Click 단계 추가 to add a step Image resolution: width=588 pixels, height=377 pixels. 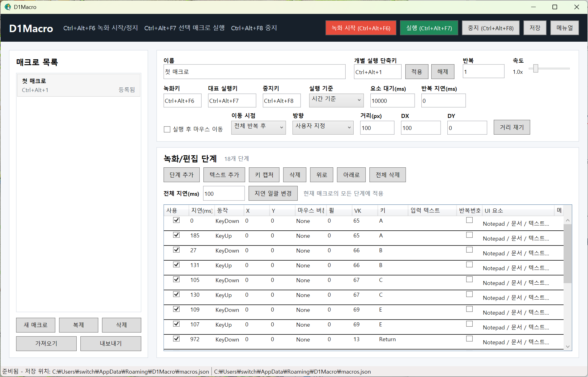coord(181,175)
